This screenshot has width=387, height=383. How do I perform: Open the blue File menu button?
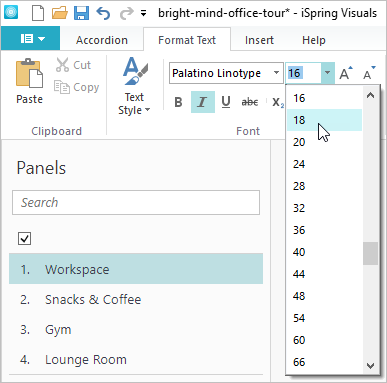coord(31,39)
